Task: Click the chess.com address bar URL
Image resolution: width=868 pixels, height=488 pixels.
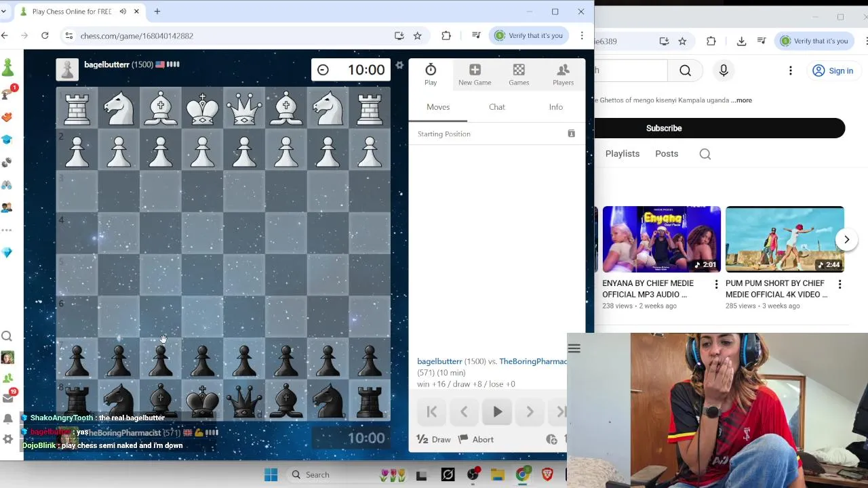Action: click(x=137, y=36)
